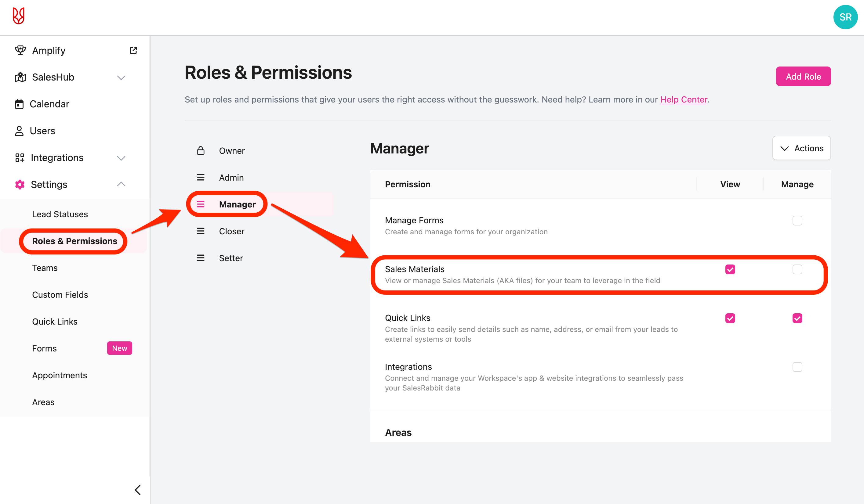
Task: Click the Users person icon
Action: tap(19, 131)
